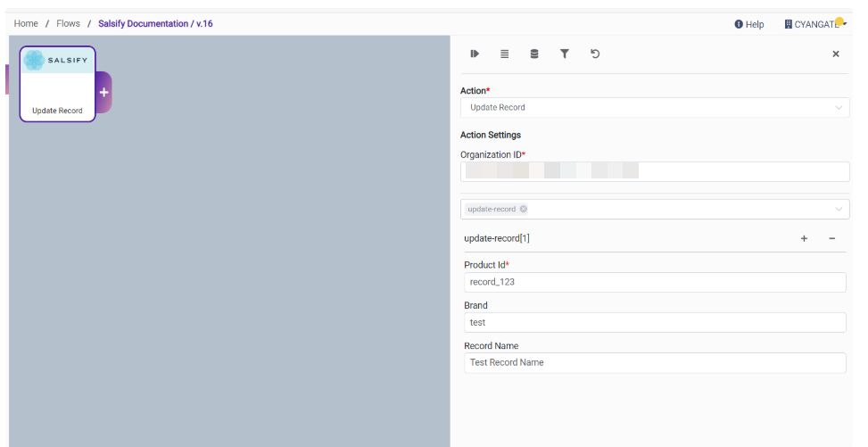Click into the Record Name field

tap(655, 362)
